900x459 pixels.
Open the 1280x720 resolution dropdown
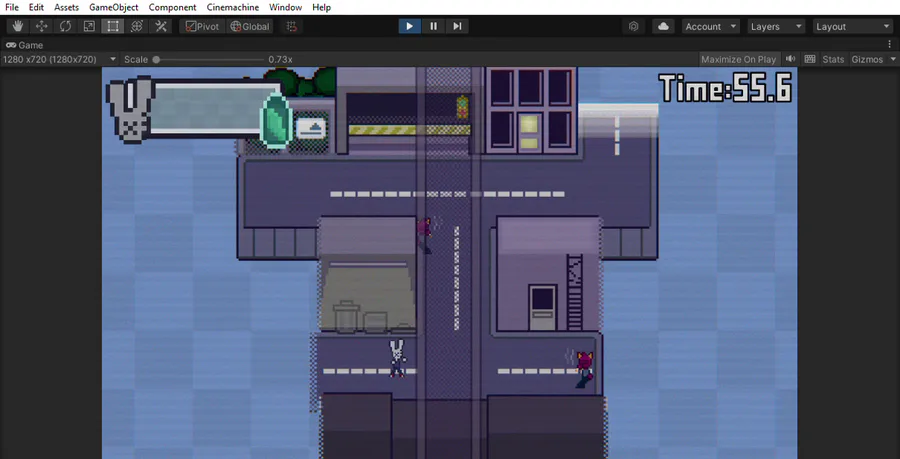(59, 59)
